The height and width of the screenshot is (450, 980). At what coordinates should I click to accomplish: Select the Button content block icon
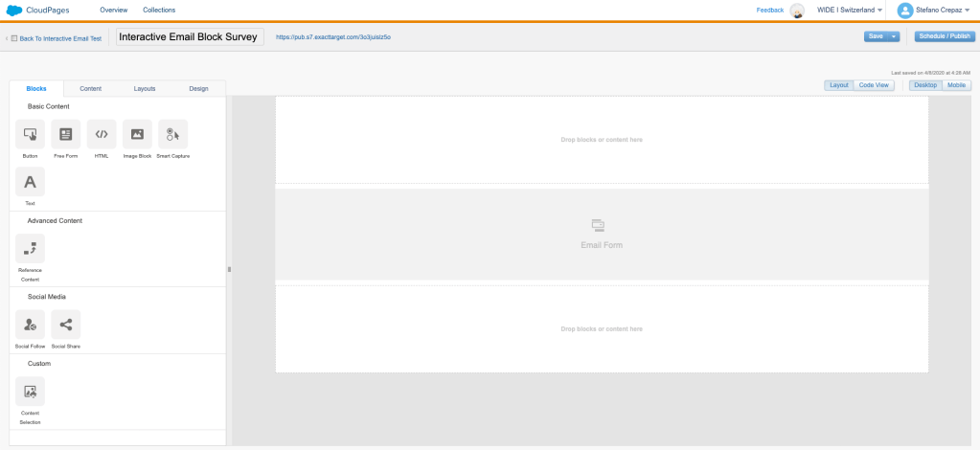[30, 134]
